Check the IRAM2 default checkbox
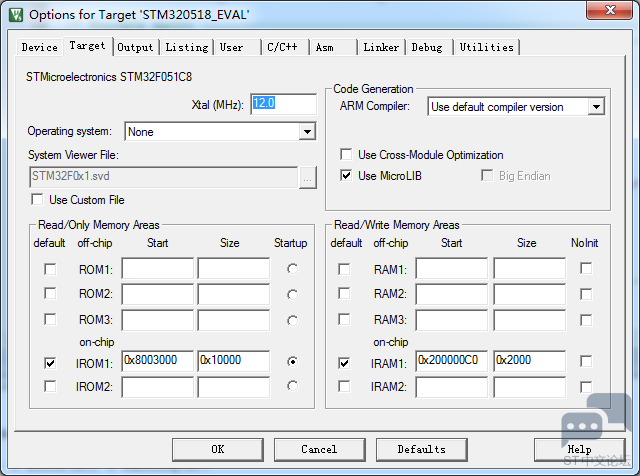 pyautogui.click(x=344, y=386)
